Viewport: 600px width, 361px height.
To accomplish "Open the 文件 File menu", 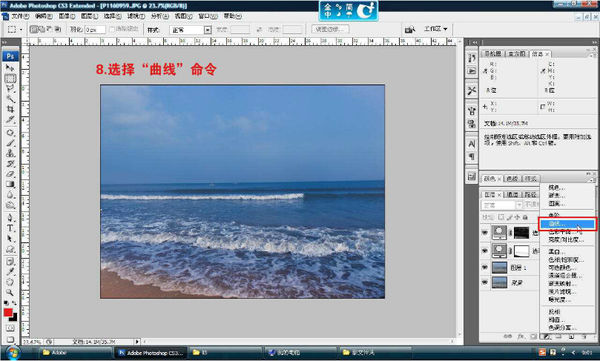I will (20, 16).
